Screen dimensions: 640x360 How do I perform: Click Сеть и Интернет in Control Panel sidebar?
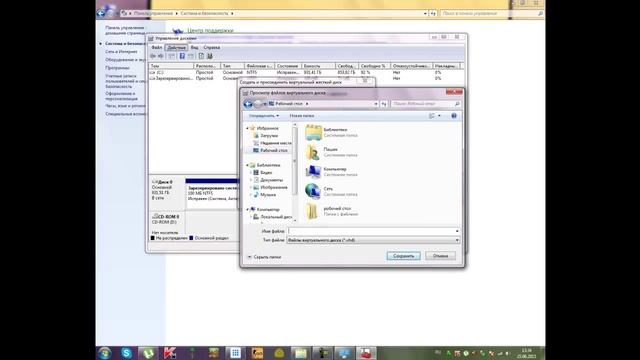[121, 52]
